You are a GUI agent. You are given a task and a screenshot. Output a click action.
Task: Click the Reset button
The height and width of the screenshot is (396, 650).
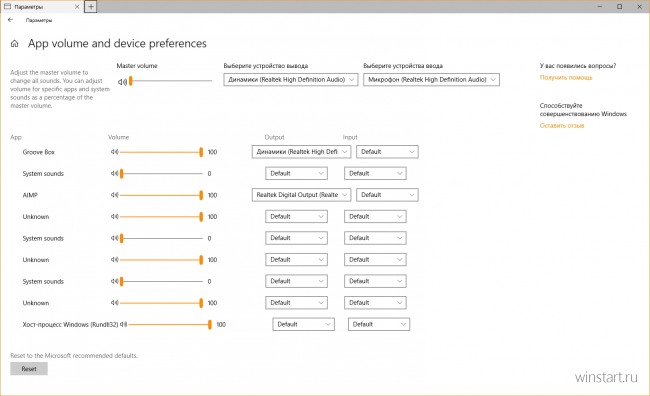tap(29, 369)
